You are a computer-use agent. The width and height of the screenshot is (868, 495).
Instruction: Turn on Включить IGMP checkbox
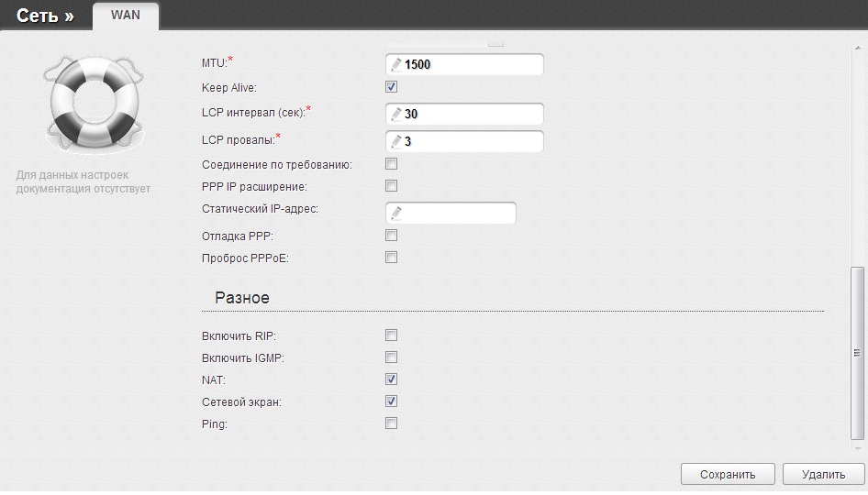[391, 357]
